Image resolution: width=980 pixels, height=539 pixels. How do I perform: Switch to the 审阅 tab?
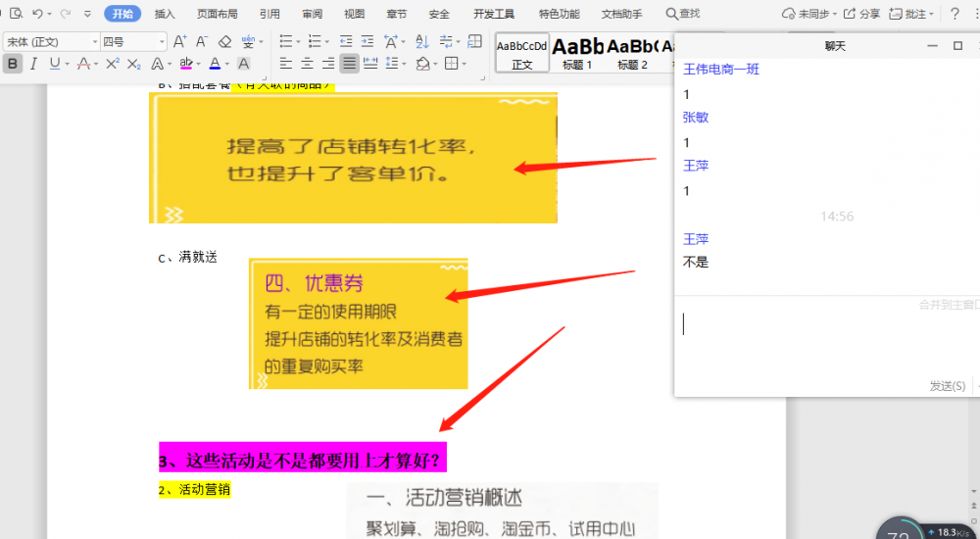click(312, 13)
